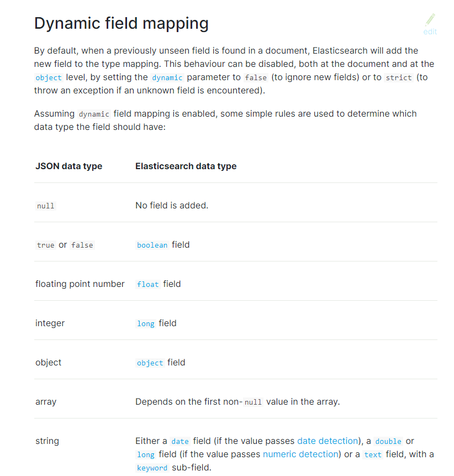Click the 'array' cell
Screen dimensions: 454x476
[x=46, y=402]
